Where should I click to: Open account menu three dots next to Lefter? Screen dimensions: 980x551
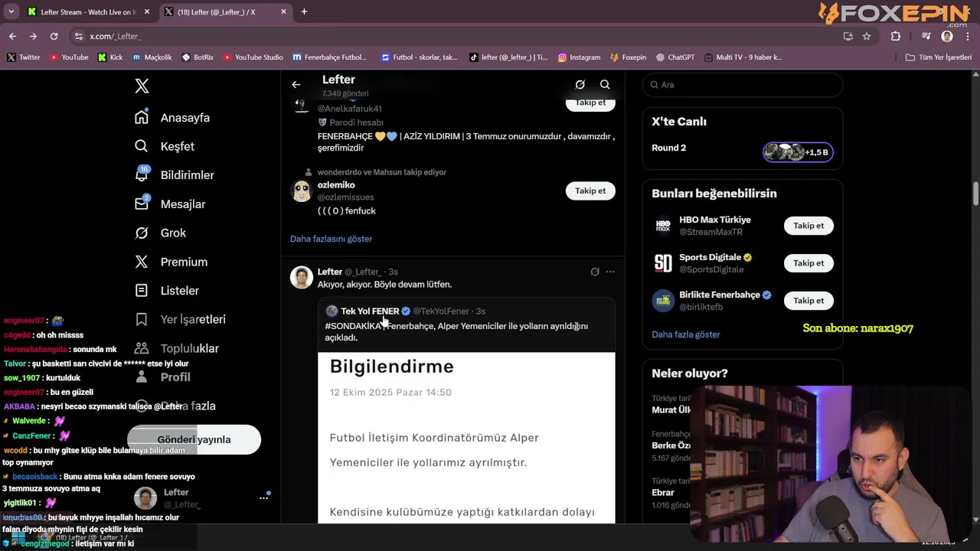tap(263, 498)
